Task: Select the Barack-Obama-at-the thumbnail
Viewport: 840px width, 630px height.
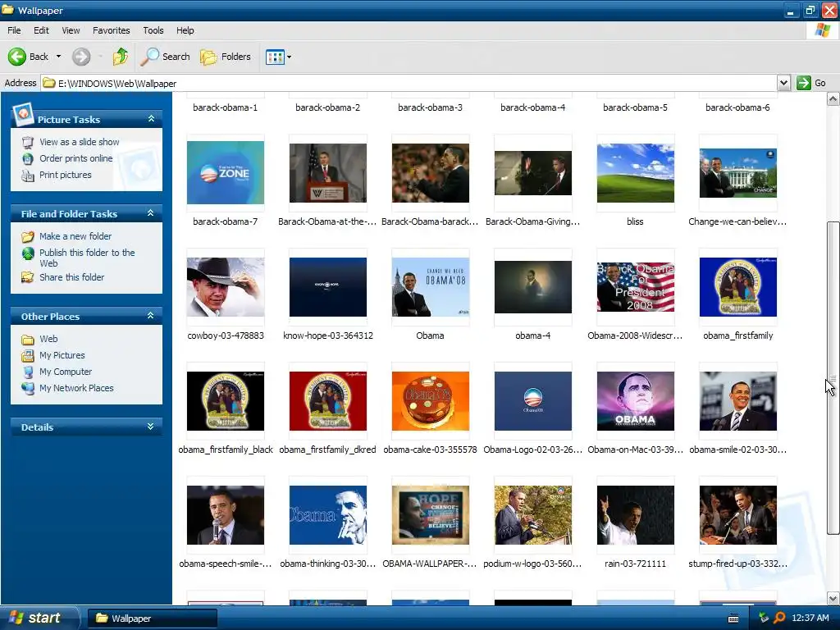Action: pos(328,172)
